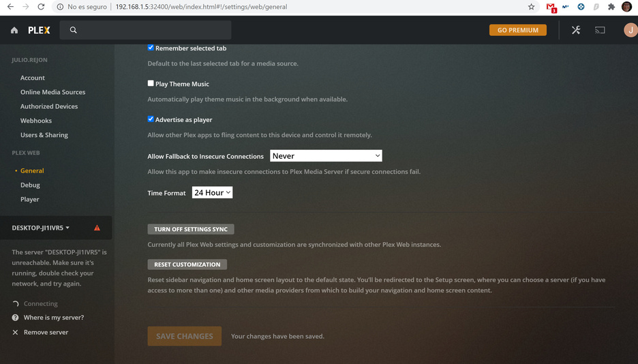Open the browser extensions puzzle icon
This screenshot has height=364, width=638.
tap(611, 7)
